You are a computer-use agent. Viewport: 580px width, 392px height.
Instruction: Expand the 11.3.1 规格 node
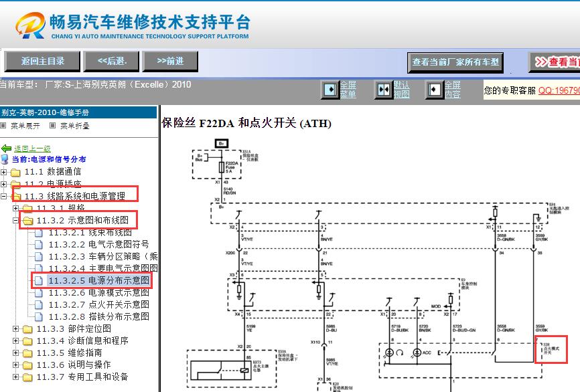15,209
